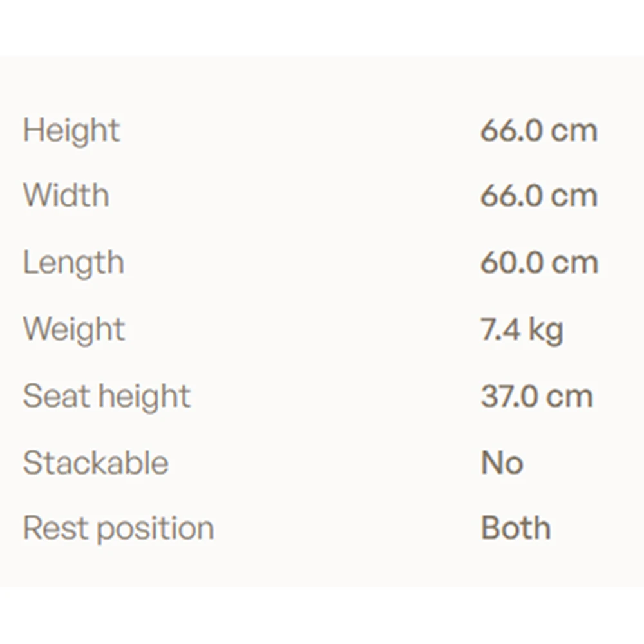The image size is (644, 644).
Task: Select the 66.0 cm width value
Action: tap(539, 196)
